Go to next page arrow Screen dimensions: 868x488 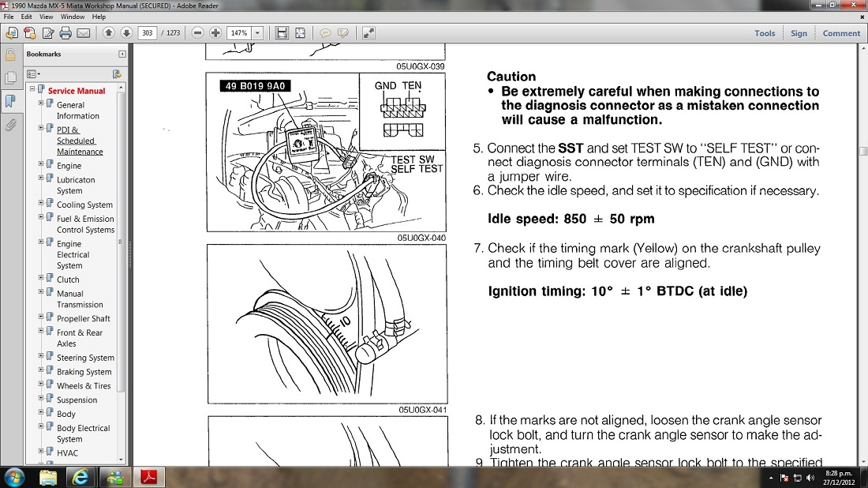[126, 32]
